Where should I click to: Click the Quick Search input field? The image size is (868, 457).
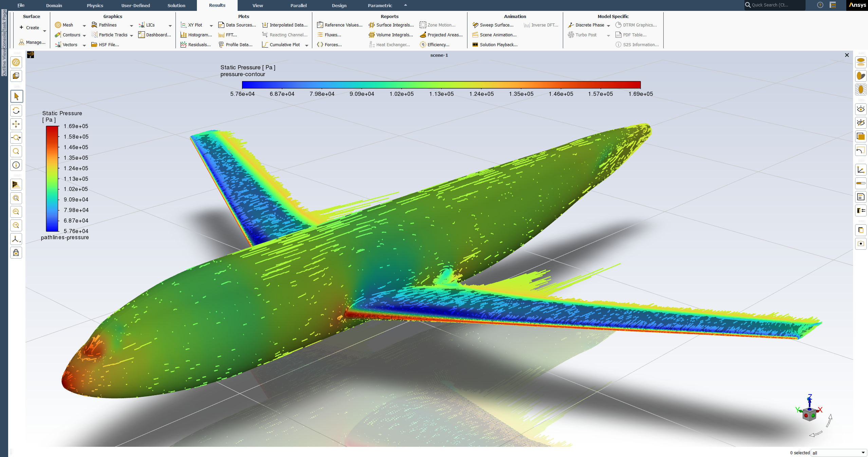tap(775, 5)
